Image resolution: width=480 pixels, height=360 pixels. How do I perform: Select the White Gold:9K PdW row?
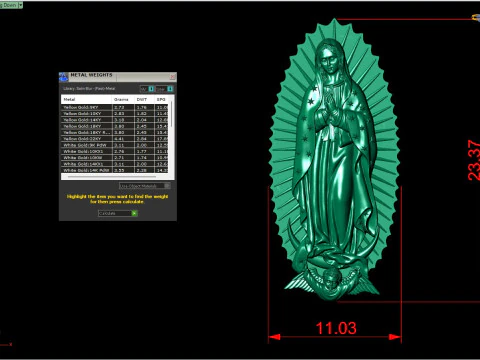point(115,145)
